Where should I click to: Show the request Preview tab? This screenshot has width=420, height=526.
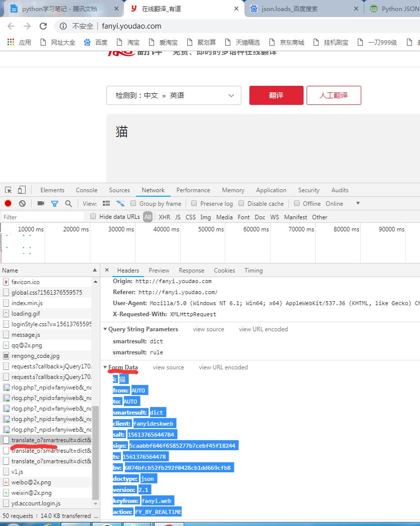[159, 271]
